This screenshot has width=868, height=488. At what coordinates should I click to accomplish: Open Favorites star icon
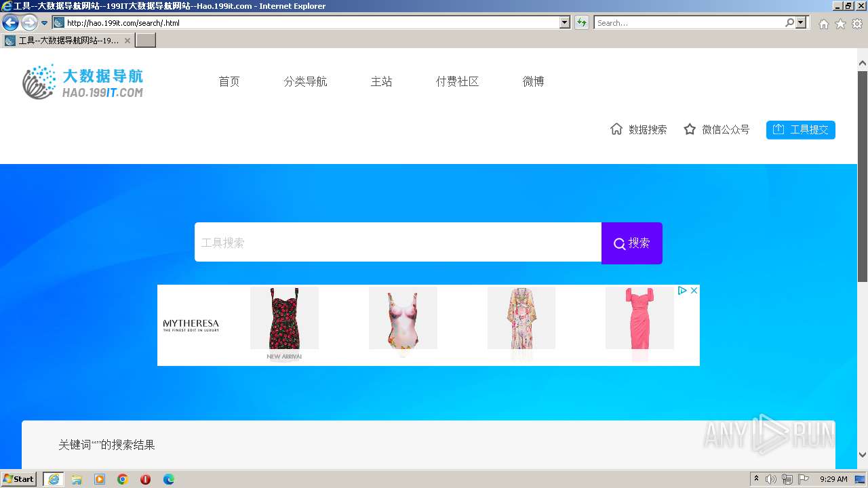pos(840,24)
